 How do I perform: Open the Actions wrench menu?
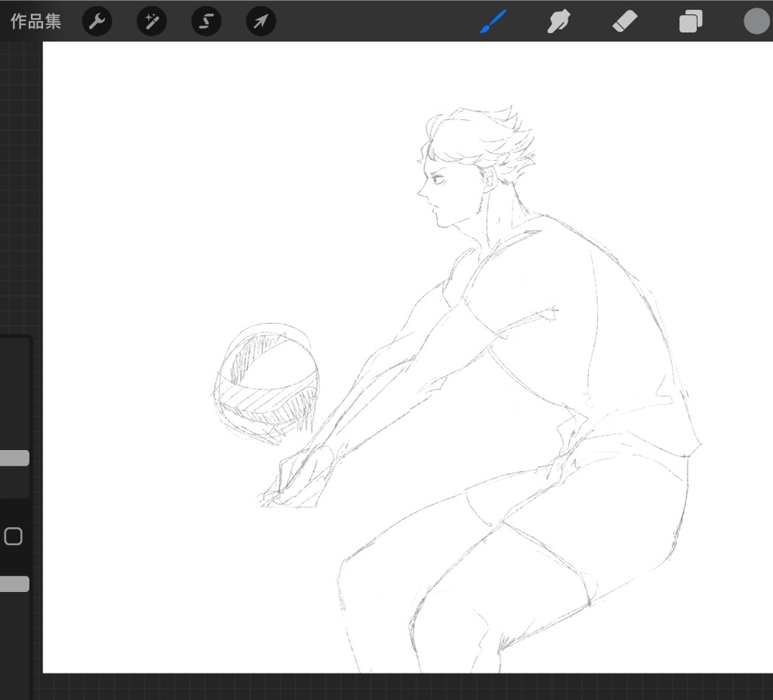(97, 21)
